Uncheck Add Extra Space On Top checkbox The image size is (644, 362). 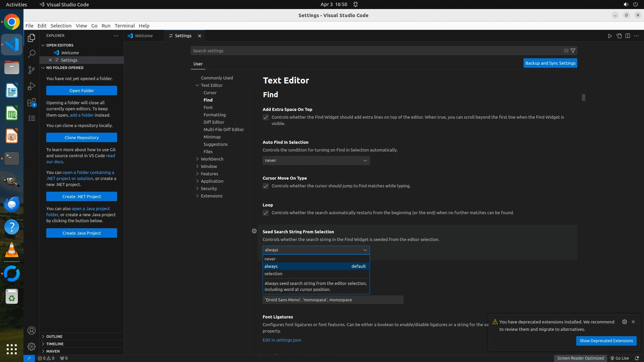tap(266, 117)
